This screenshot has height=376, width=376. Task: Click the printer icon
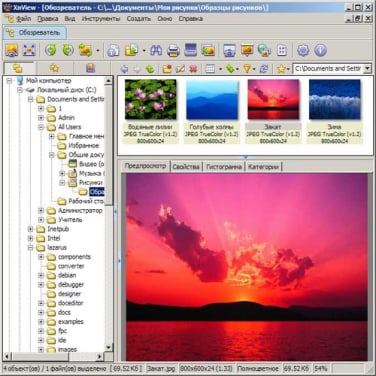[173, 50]
